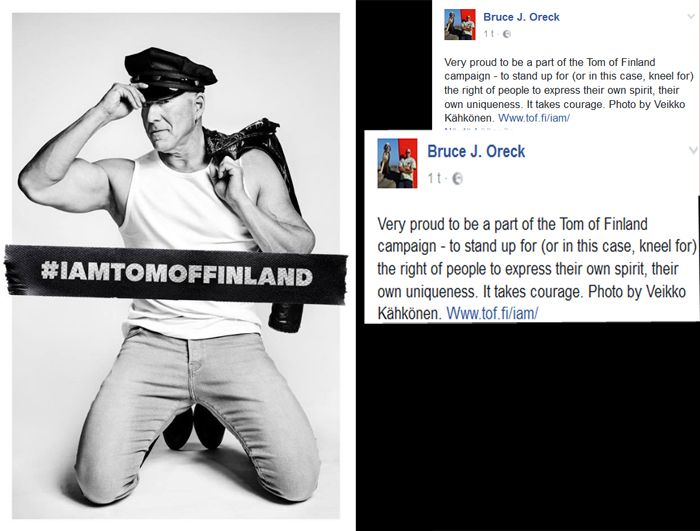Open the enlarged Www.tof.fi/iam/ link

tap(492, 313)
